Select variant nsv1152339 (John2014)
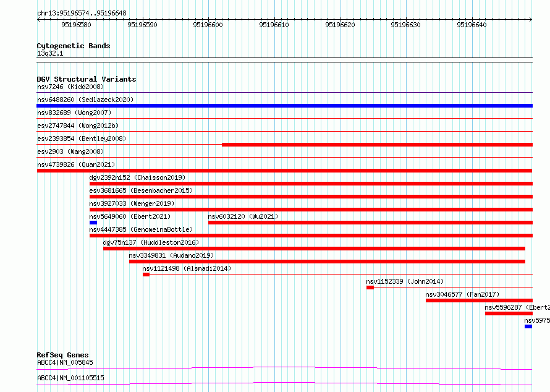This screenshot has height=392, width=550. pos(405,281)
